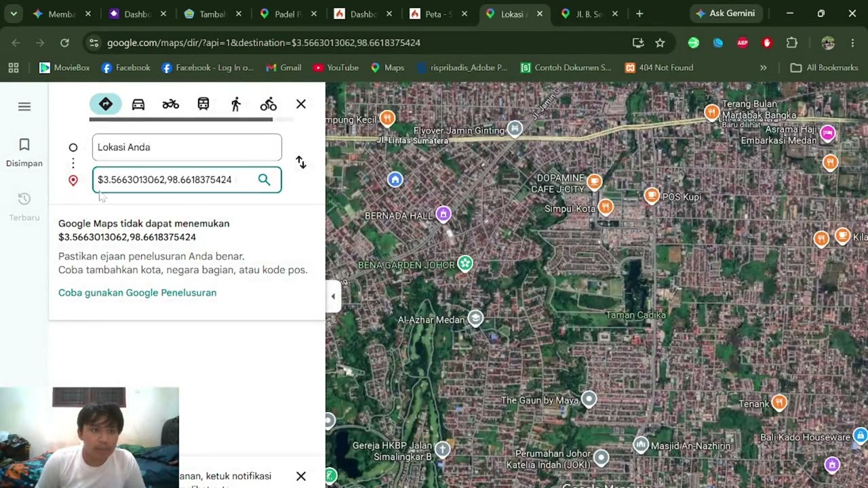868x488 pixels.
Task: Click the Taman Cadika map label
Action: click(x=635, y=315)
